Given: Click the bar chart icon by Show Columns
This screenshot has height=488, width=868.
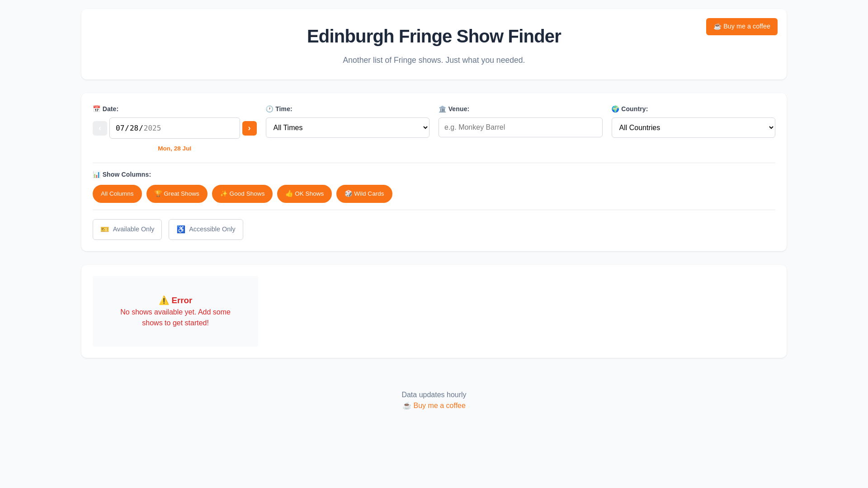Looking at the screenshot, I should [96, 174].
